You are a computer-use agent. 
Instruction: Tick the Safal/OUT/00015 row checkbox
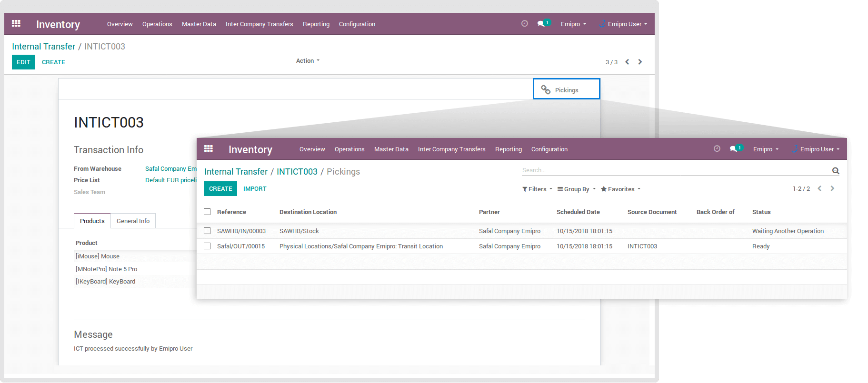207,246
